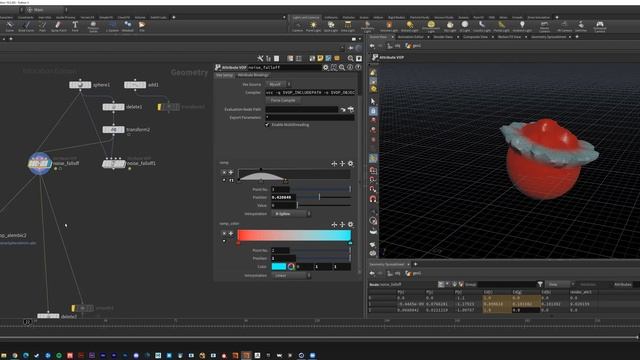Switch to the Animation Editor tab

tap(411, 37)
